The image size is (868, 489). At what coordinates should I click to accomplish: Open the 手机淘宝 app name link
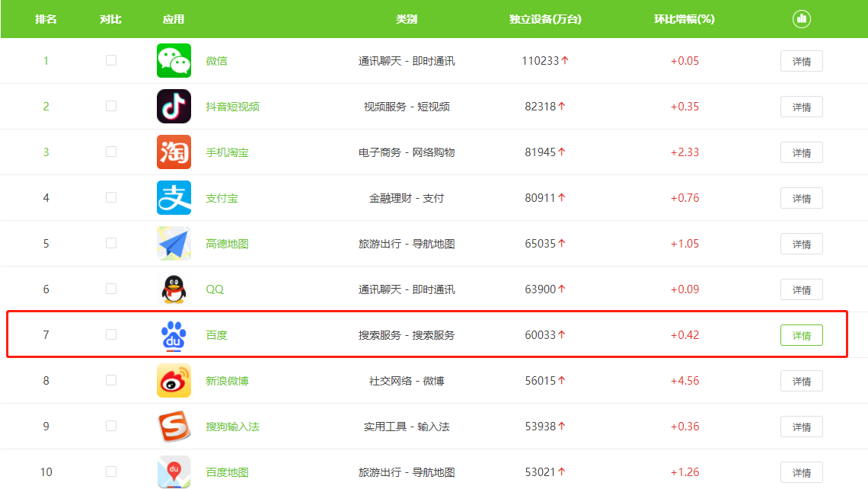[x=227, y=152]
